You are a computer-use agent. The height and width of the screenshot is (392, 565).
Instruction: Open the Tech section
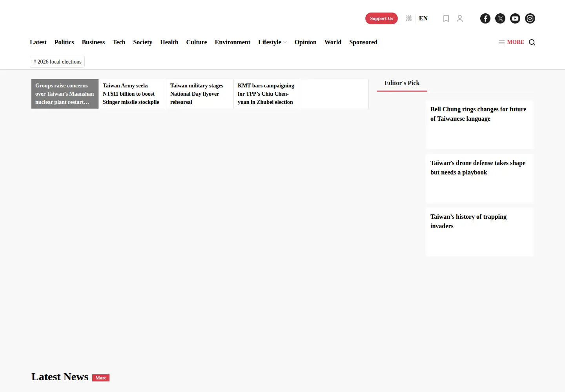119,42
